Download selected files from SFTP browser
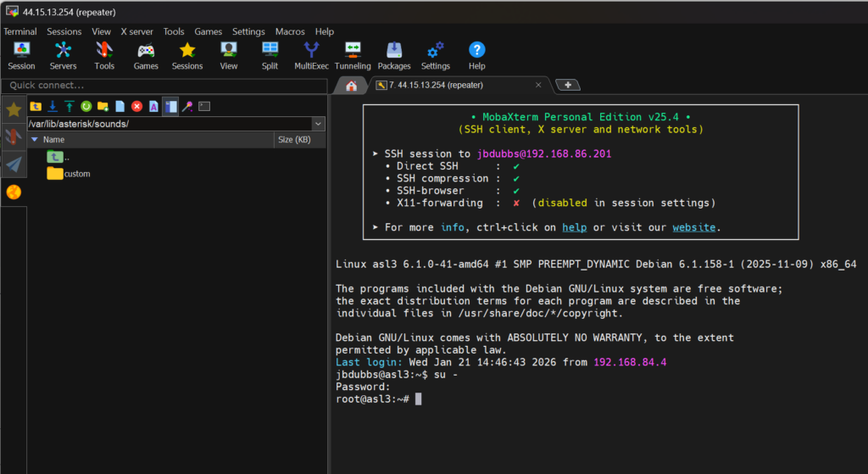The height and width of the screenshot is (474, 868). pos(52,106)
